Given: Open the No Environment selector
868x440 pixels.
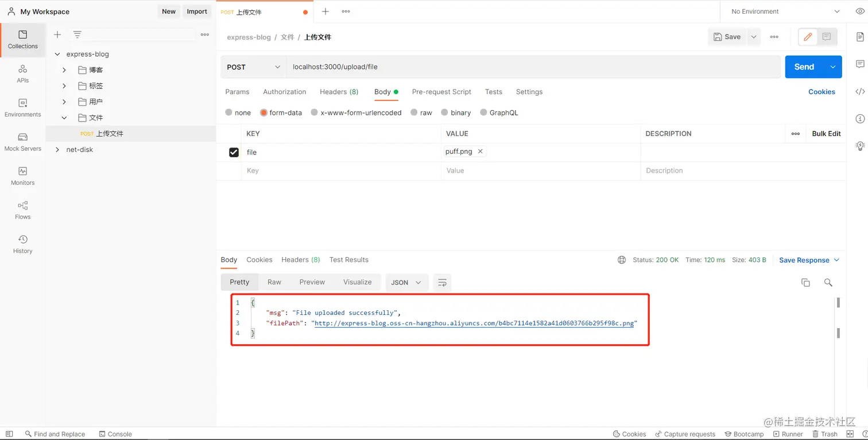Looking at the screenshot, I should (x=785, y=11).
